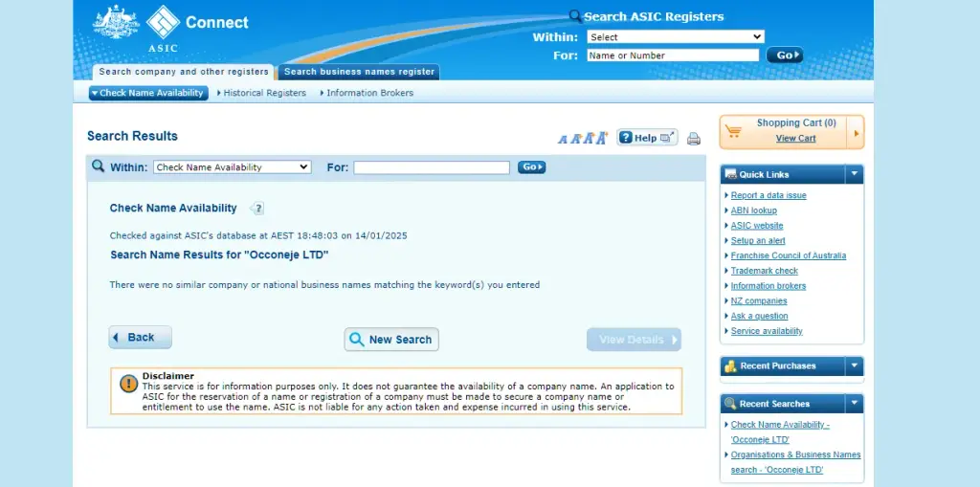Open the Check Name Availability menu
The height and width of the screenshot is (487, 980).
[148, 93]
